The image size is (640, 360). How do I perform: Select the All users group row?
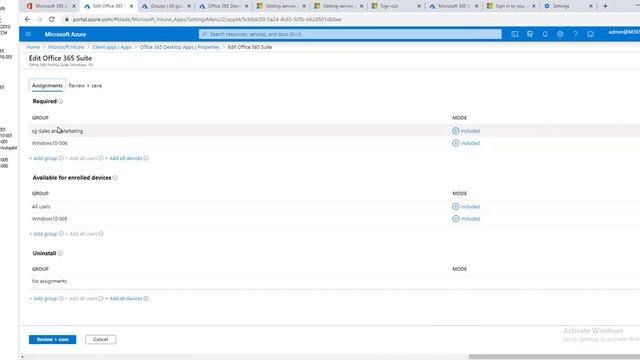click(x=334, y=207)
